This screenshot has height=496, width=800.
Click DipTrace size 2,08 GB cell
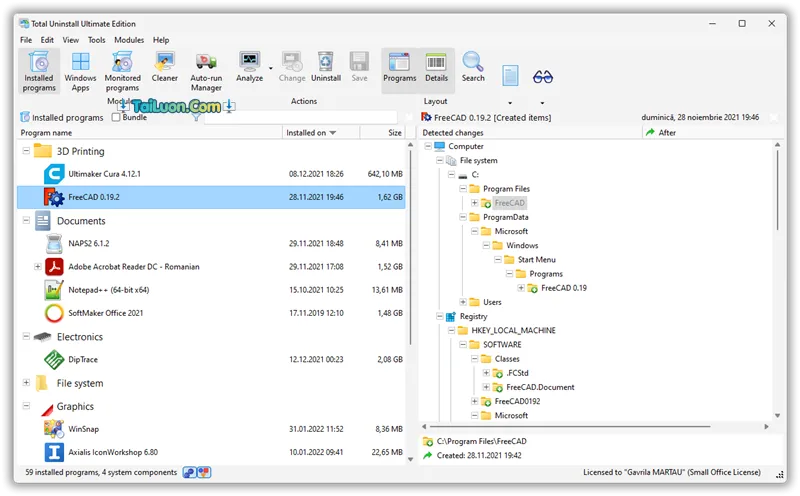pyautogui.click(x=389, y=360)
